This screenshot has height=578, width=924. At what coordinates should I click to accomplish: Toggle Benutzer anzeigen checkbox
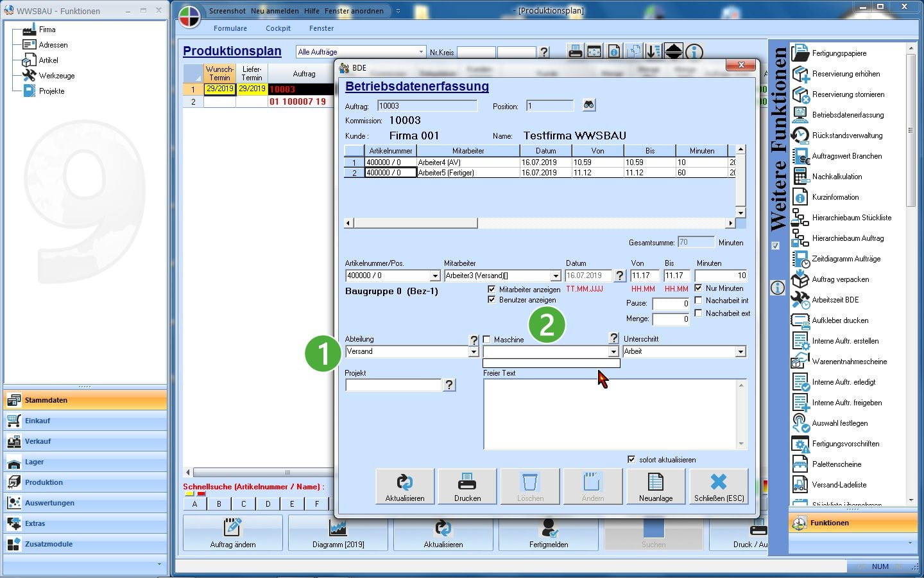click(492, 299)
